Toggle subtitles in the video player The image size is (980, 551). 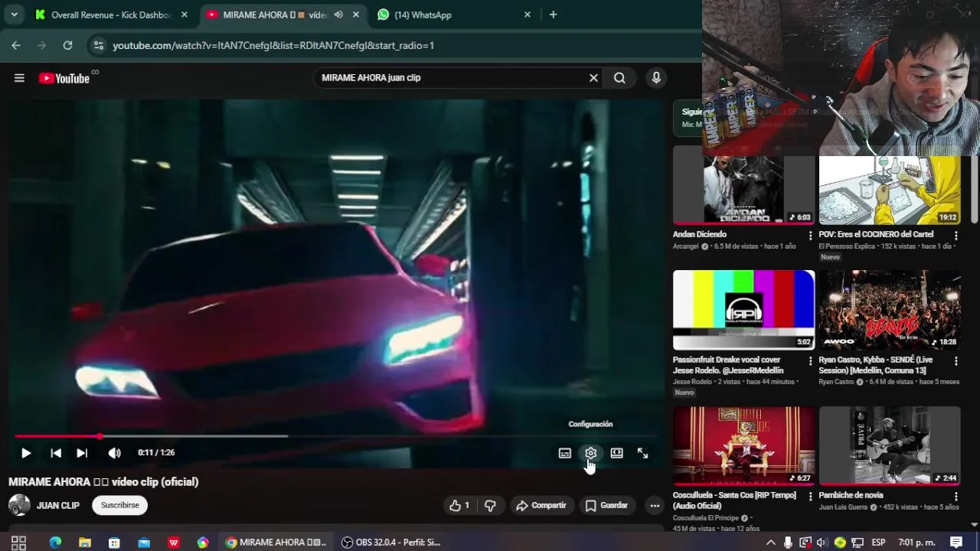click(x=565, y=453)
